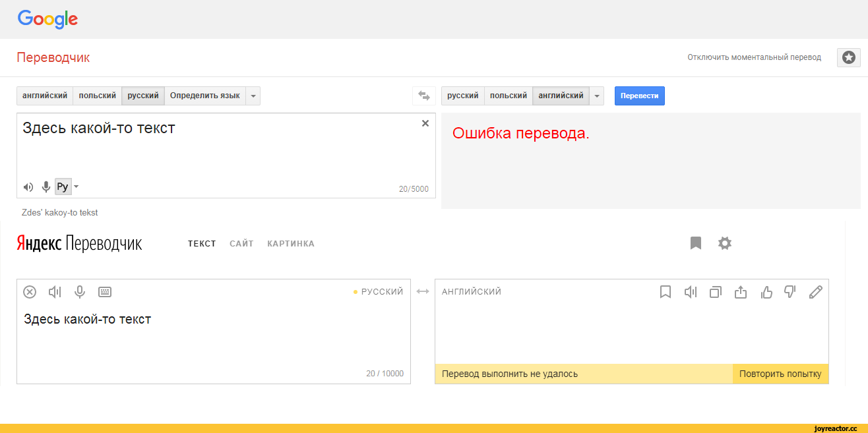This screenshot has width=868, height=433.
Task: Listen to Google source text pronunciation
Action: tap(28, 187)
